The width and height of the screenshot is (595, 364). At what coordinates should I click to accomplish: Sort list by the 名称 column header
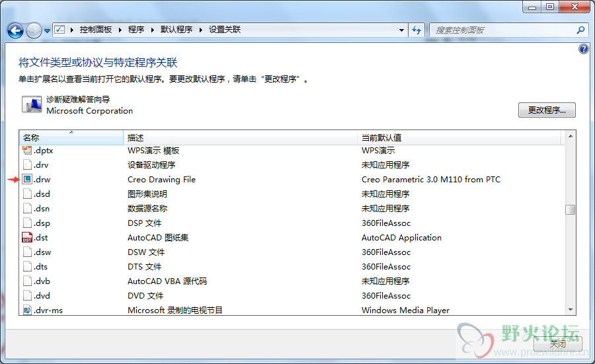coord(71,137)
